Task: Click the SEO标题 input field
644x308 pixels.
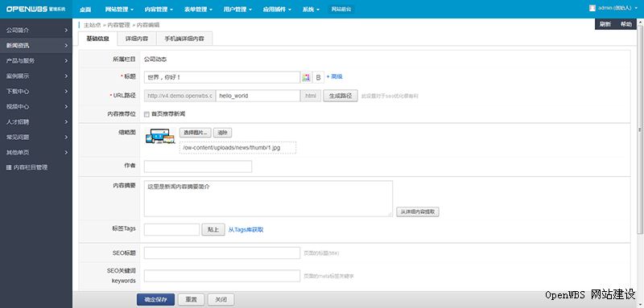Action: pos(222,253)
